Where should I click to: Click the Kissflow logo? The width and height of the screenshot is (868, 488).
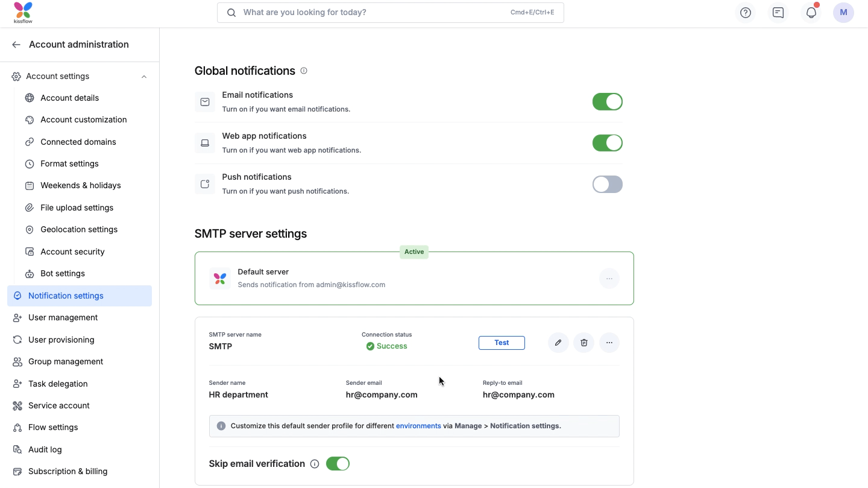pyautogui.click(x=23, y=13)
